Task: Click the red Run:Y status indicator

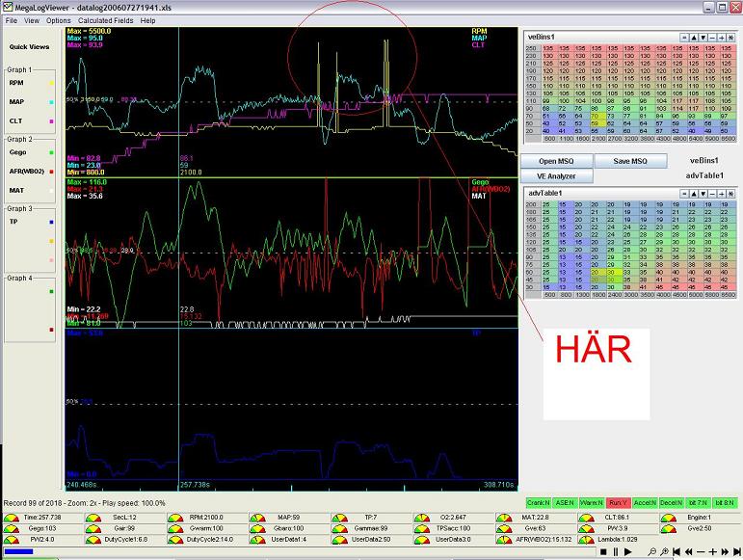Action: pyautogui.click(x=618, y=503)
